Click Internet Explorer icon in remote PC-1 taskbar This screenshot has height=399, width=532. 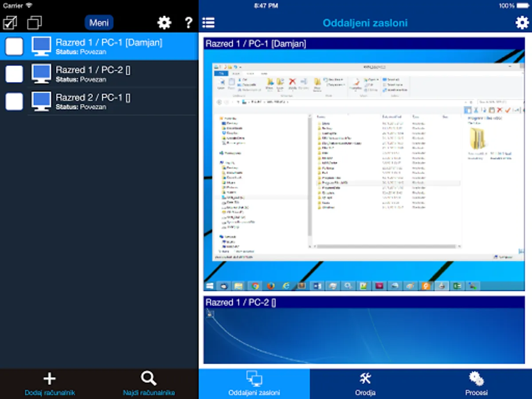point(286,286)
